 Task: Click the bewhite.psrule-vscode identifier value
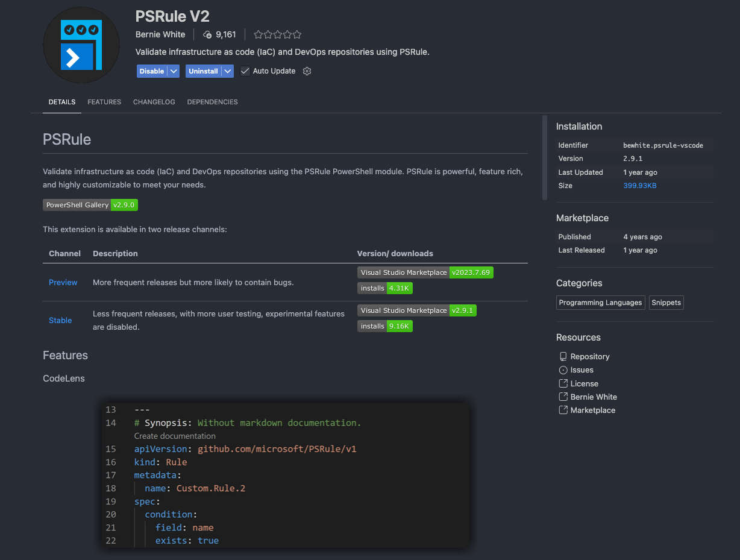tap(663, 145)
